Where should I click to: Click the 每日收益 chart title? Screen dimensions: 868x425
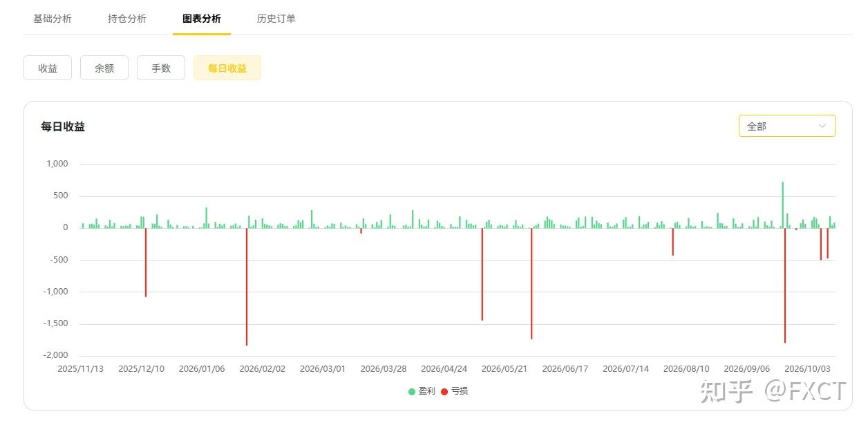(x=63, y=126)
